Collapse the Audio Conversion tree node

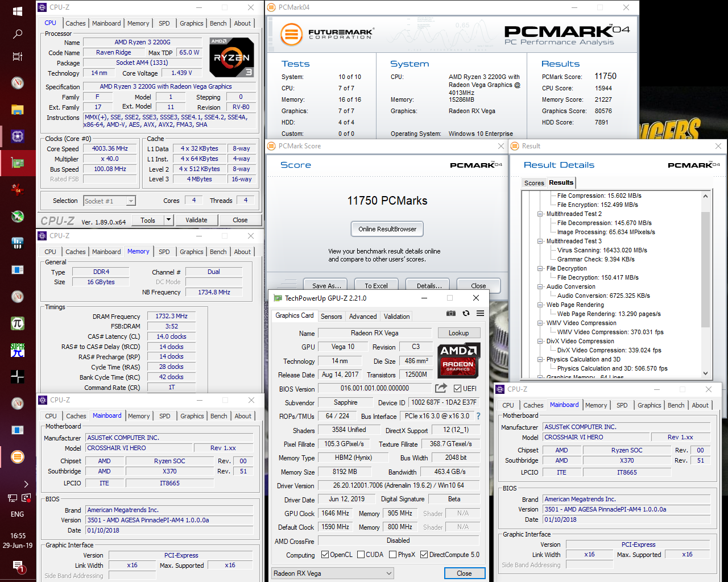click(x=540, y=286)
